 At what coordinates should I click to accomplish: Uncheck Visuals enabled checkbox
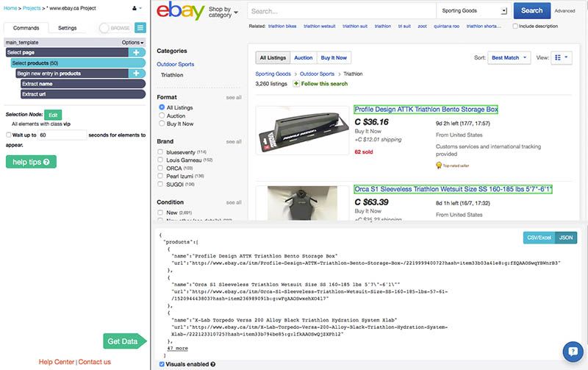point(162,364)
